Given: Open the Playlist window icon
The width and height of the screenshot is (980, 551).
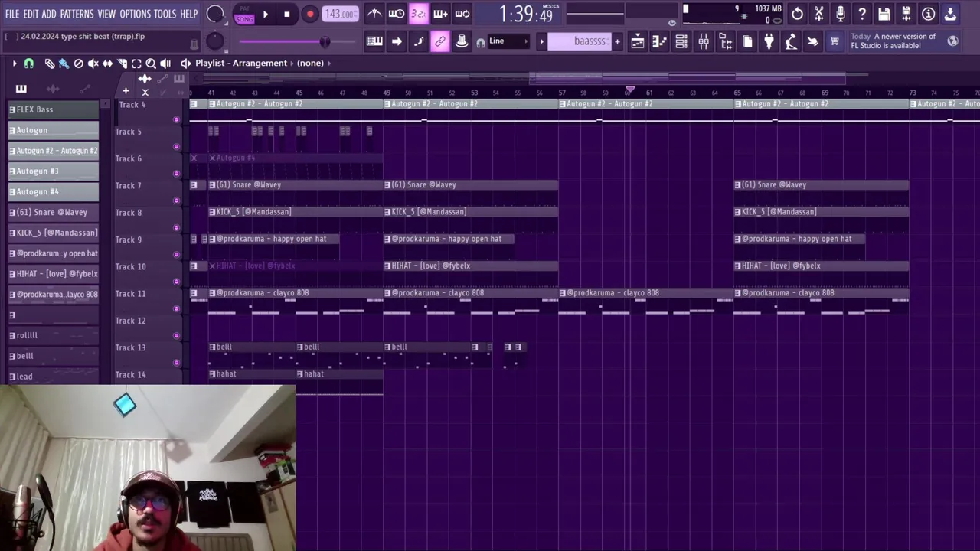Looking at the screenshot, I should click(x=637, y=41).
